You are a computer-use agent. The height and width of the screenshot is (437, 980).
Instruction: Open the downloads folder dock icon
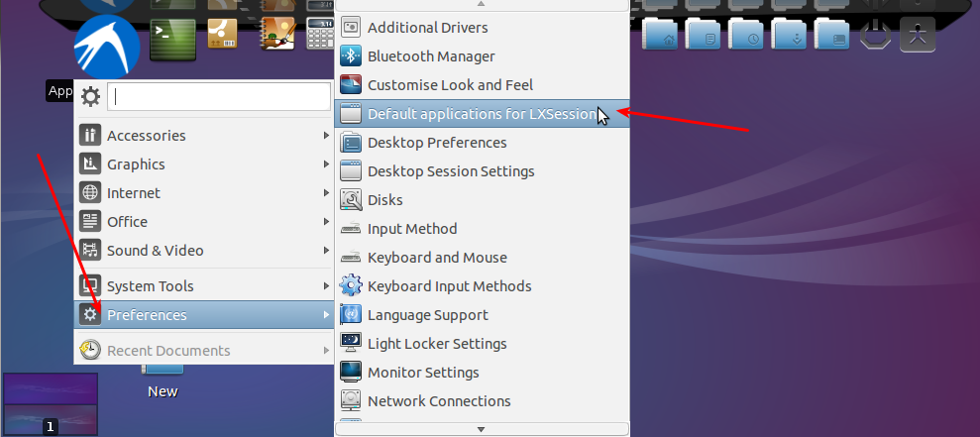tap(791, 35)
